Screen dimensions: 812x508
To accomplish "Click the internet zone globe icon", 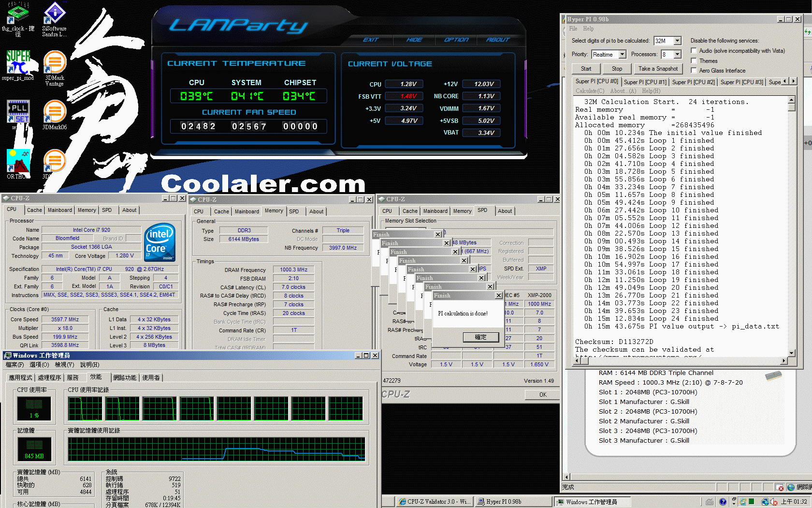I will pyautogui.click(x=791, y=487).
